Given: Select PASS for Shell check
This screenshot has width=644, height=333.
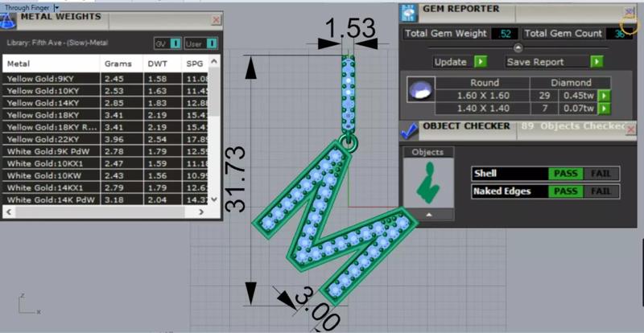Looking at the screenshot, I should [566, 173].
